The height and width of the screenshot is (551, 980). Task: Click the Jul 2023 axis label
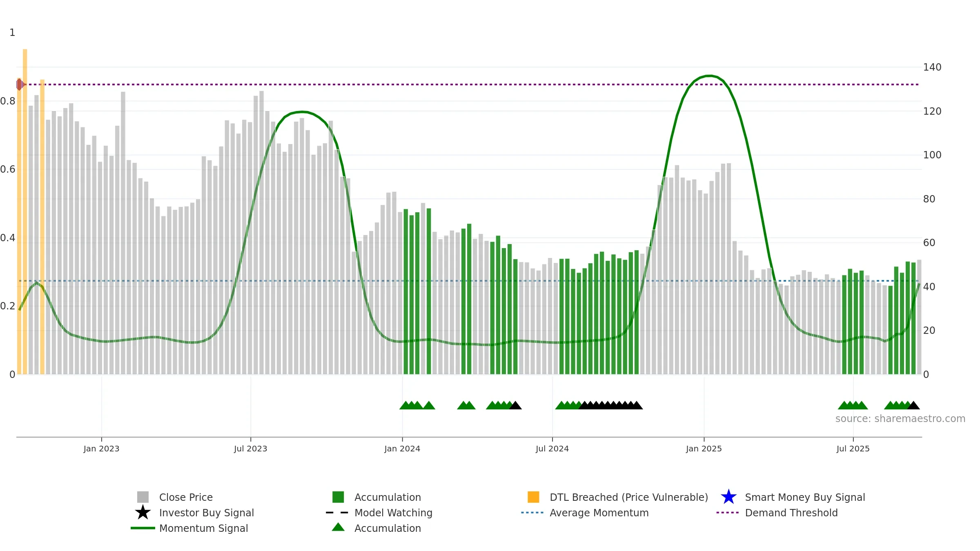250,449
